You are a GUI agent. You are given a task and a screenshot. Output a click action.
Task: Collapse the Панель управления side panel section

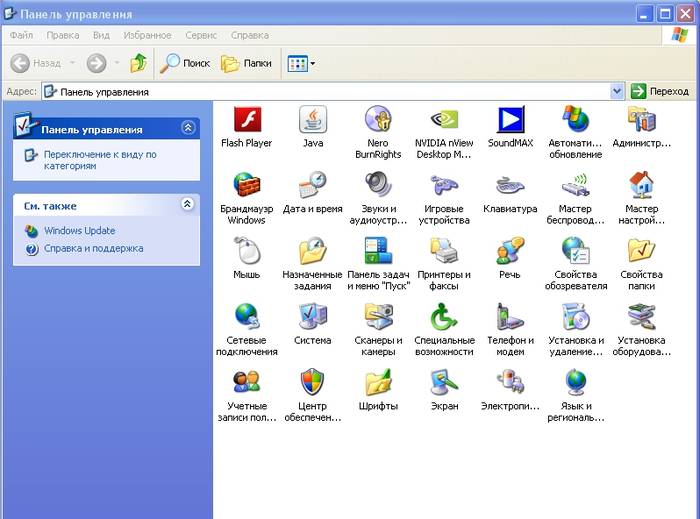188,128
